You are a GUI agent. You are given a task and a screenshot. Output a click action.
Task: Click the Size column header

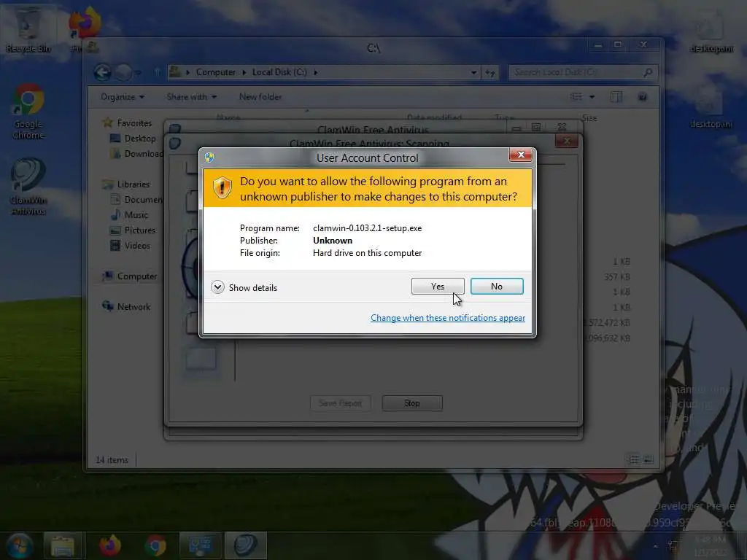589,118
